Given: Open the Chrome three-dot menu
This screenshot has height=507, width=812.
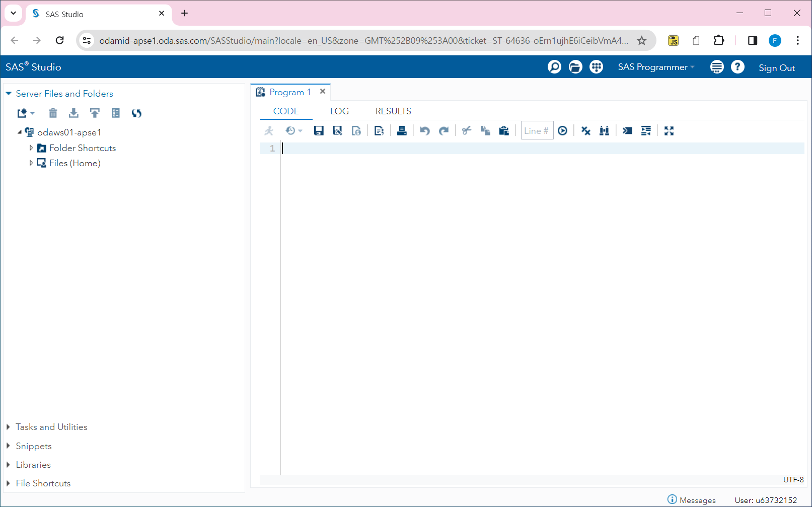Looking at the screenshot, I should coord(797,40).
